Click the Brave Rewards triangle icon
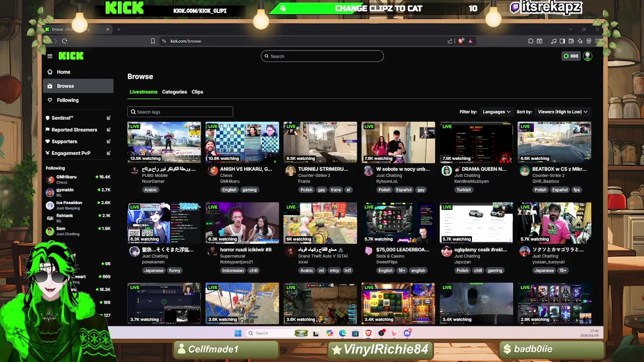The height and width of the screenshot is (362, 644). coord(470,41)
